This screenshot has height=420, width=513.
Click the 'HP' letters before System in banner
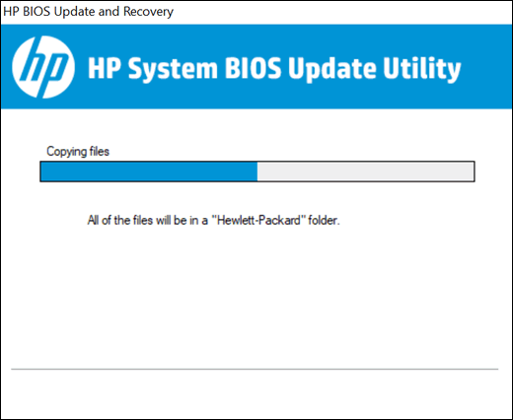105,68
